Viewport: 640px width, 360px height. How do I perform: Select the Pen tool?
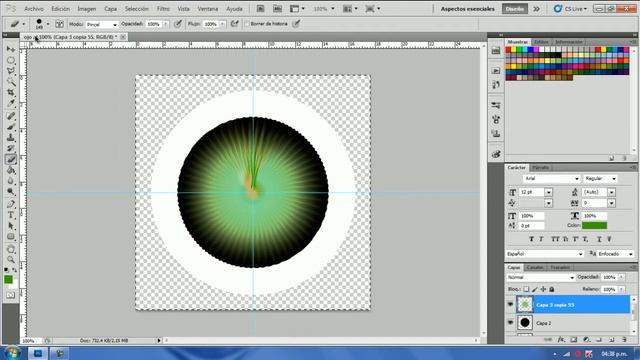11,204
